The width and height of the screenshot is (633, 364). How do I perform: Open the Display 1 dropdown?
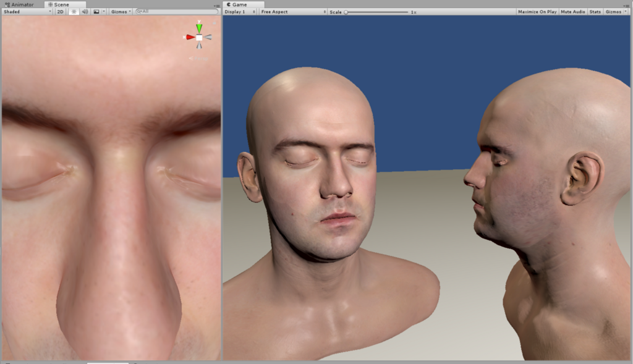(240, 12)
